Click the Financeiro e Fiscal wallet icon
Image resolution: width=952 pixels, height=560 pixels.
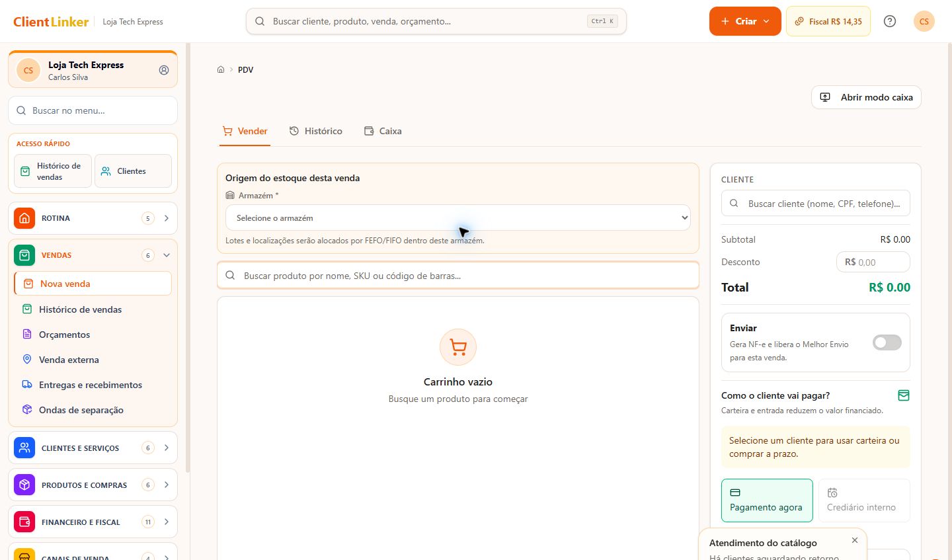coord(24,522)
